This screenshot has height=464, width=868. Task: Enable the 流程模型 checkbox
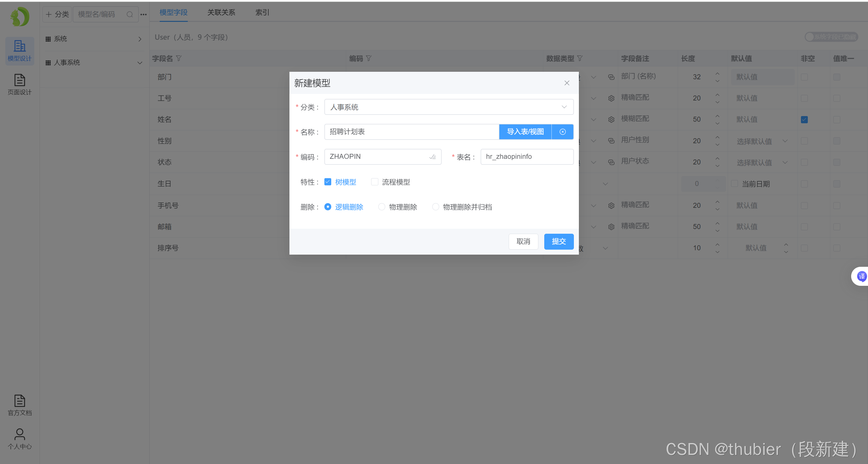(x=374, y=182)
